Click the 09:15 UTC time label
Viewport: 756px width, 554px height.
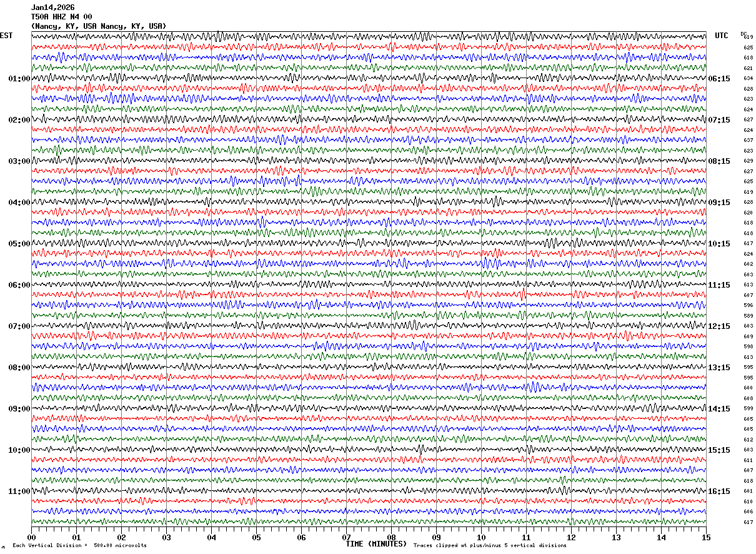pos(719,203)
